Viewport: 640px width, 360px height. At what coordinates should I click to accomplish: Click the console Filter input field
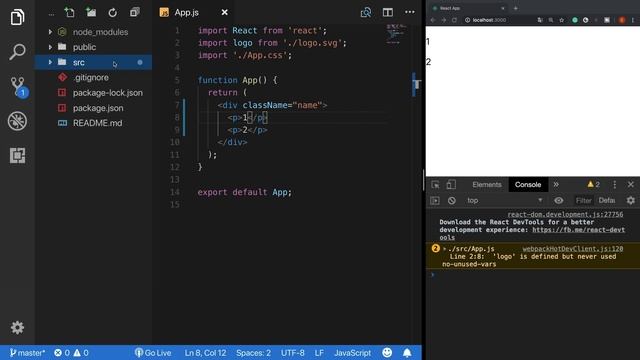(583, 200)
